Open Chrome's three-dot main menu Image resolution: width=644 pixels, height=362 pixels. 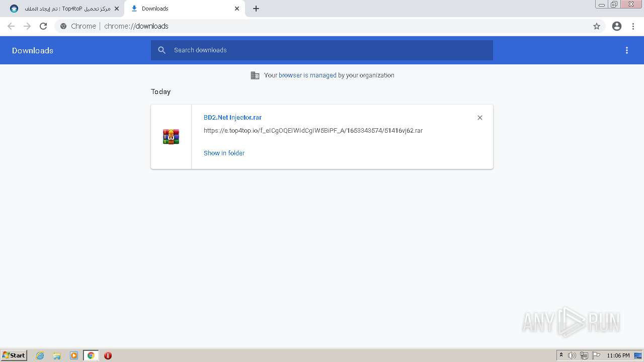[x=633, y=26]
